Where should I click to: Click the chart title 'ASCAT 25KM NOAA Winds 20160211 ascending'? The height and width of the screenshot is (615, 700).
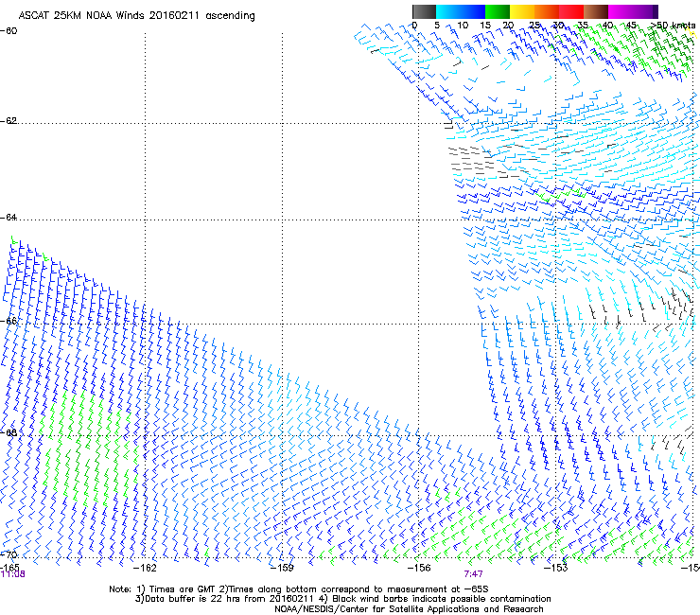pos(136,16)
